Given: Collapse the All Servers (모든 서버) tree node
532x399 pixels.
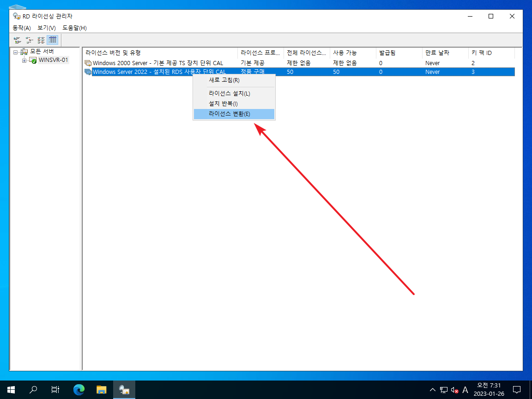Looking at the screenshot, I should [x=15, y=52].
